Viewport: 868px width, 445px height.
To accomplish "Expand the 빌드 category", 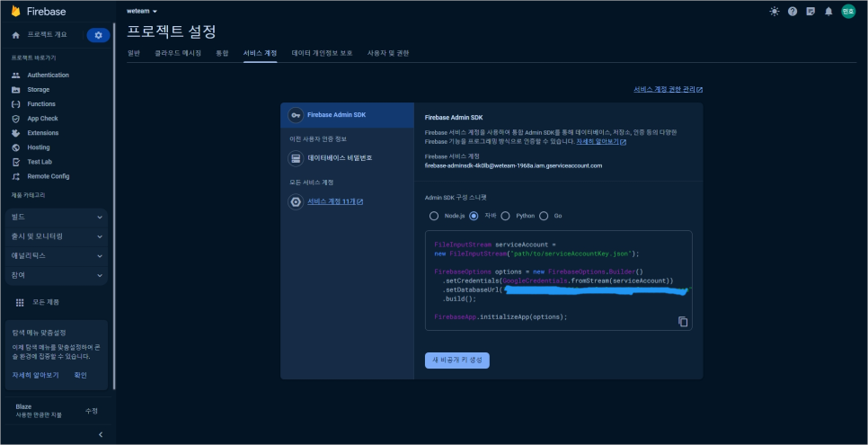I will 56,218.
